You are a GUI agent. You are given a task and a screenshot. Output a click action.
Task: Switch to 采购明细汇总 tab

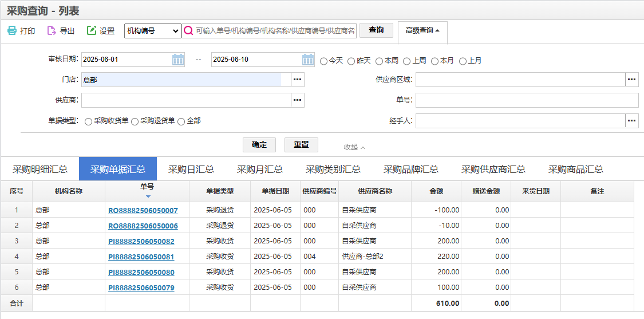(x=40, y=169)
